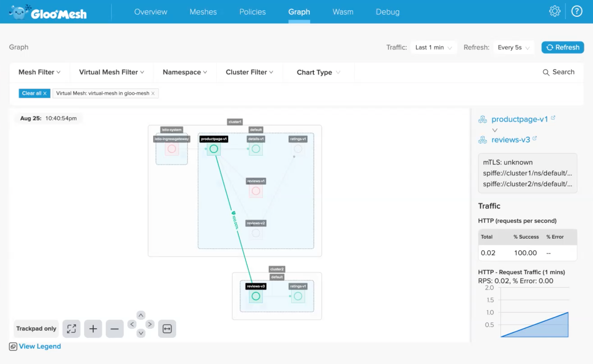The image size is (593, 364).
Task: Click the chevron below productpage-v1
Action: click(x=495, y=130)
